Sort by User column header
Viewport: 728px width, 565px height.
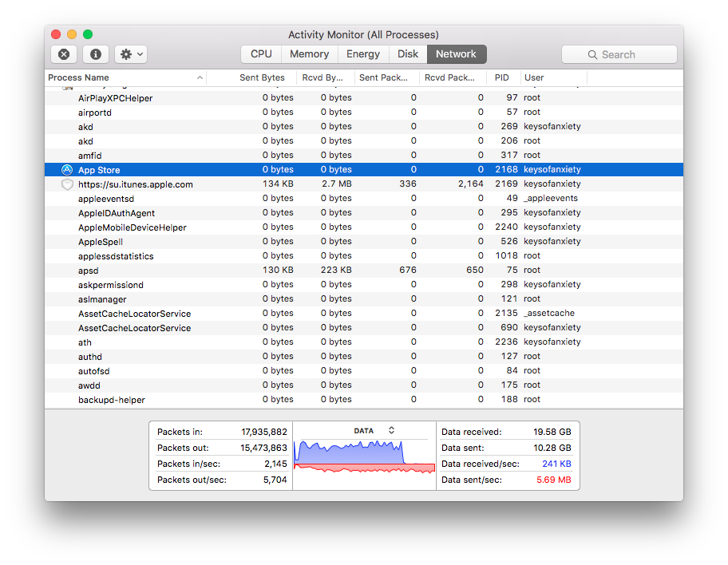(x=553, y=77)
